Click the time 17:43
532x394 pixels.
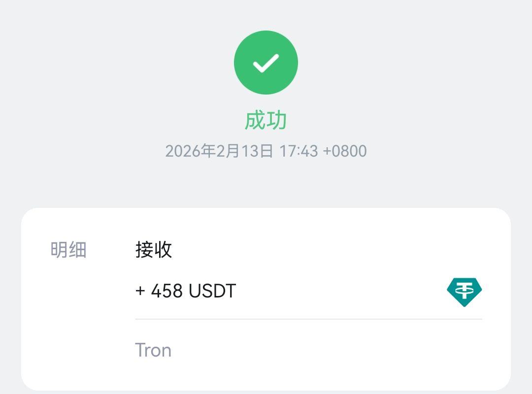click(x=299, y=151)
